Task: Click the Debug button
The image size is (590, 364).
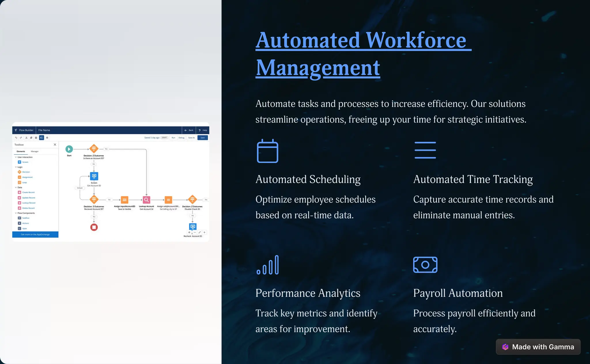Action: 181,138
